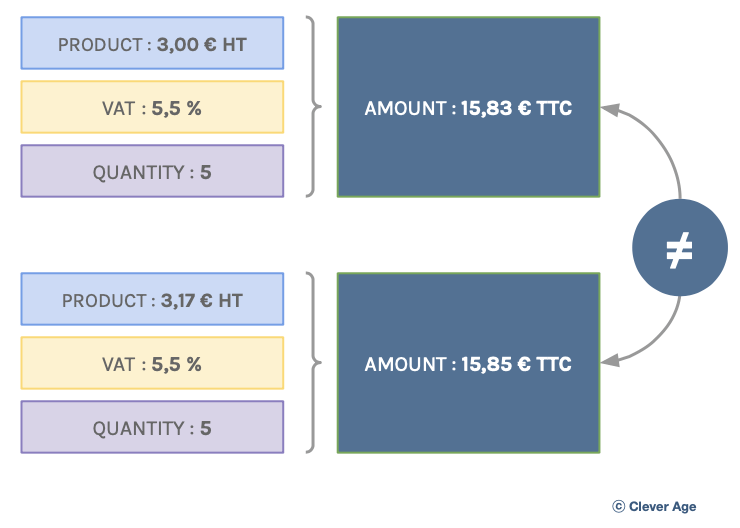Viewport: 740px width, 528px height.
Task: Click the arrowhead pointing to 15,83 € amount
Action: (610, 109)
